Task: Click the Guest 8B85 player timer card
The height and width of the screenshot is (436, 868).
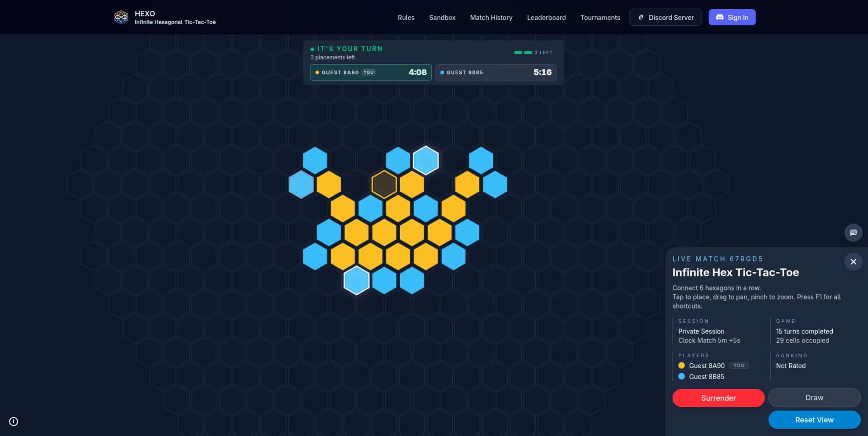Action: pos(496,72)
